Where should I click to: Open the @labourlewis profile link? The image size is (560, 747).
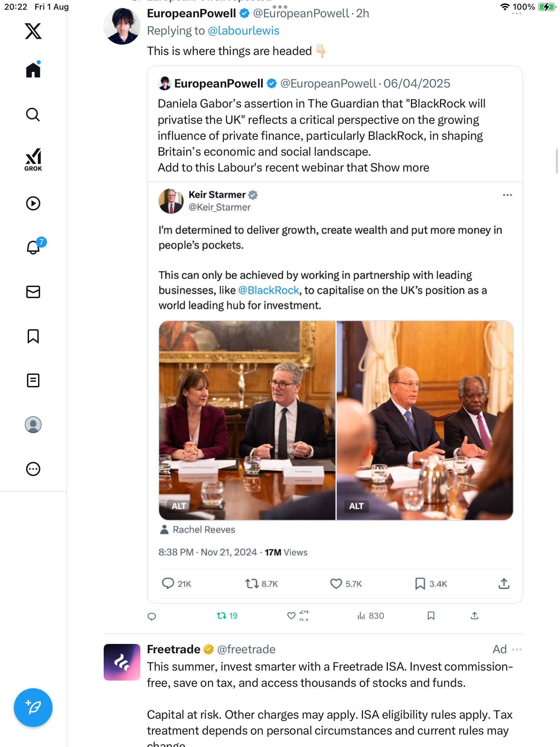[243, 31]
